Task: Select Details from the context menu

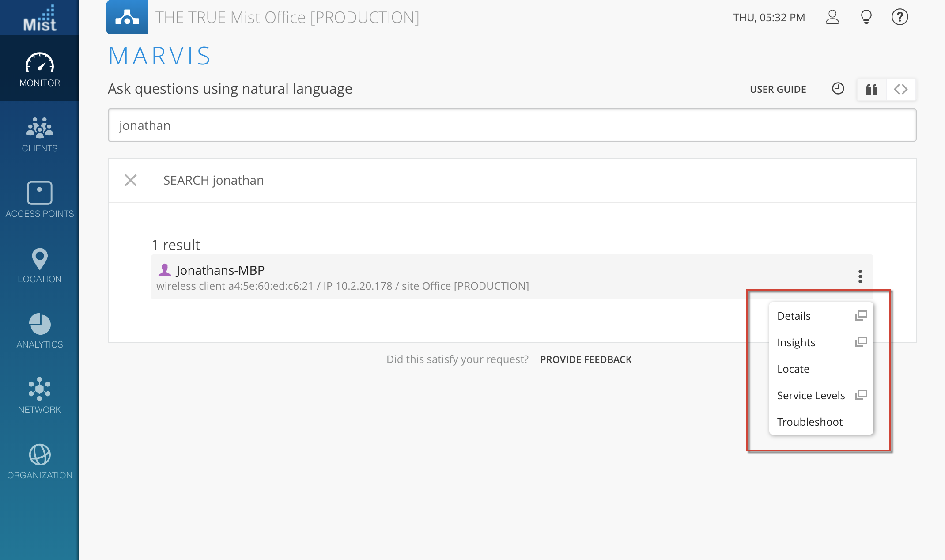Action: [794, 316]
